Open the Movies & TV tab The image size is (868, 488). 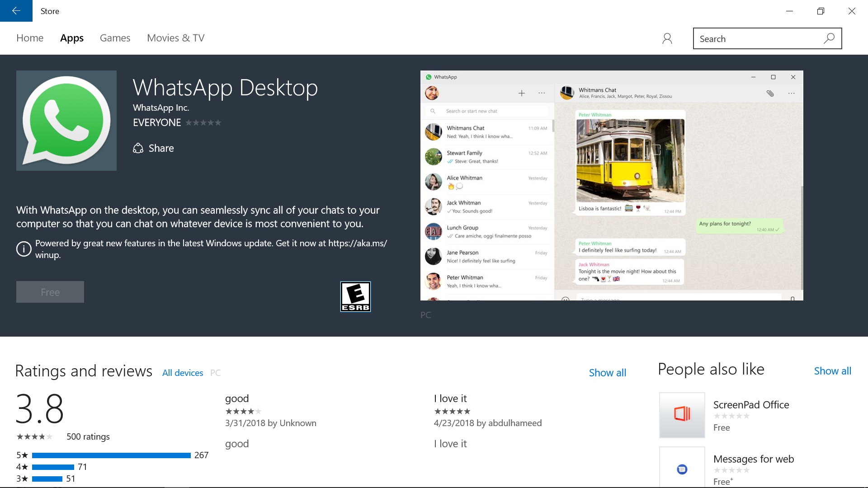pos(176,38)
